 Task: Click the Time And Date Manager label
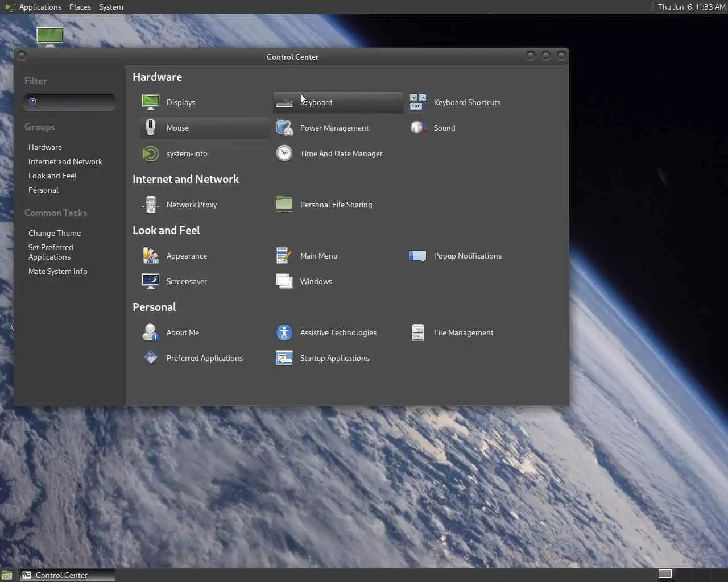point(341,153)
